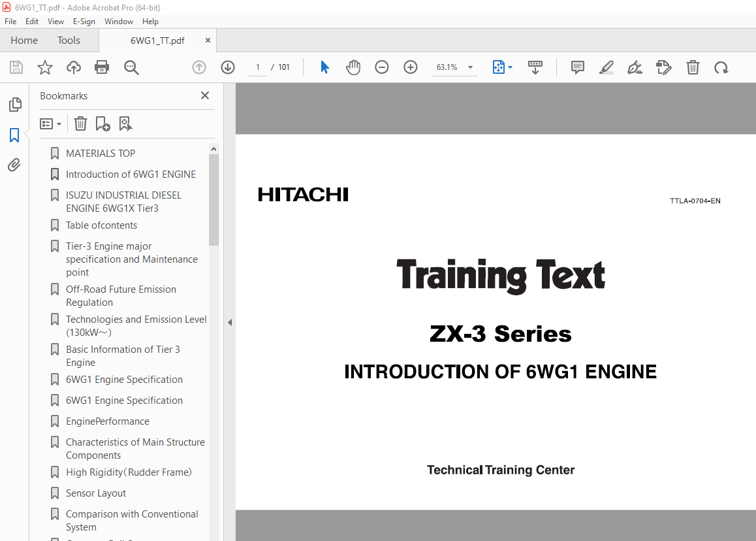Viewport: 756px width, 541px height.
Task: Open Comparison with Conventional System bookmark
Action: coord(132,521)
